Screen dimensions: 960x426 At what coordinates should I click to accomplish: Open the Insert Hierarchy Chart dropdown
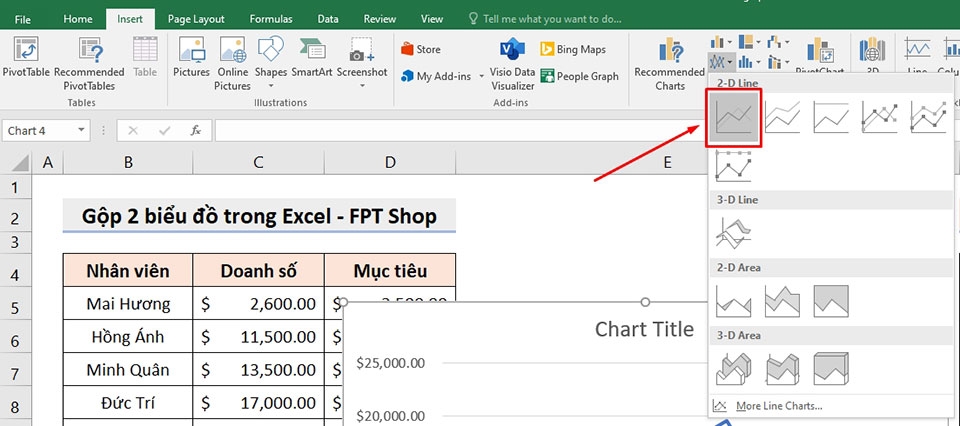tap(749, 42)
